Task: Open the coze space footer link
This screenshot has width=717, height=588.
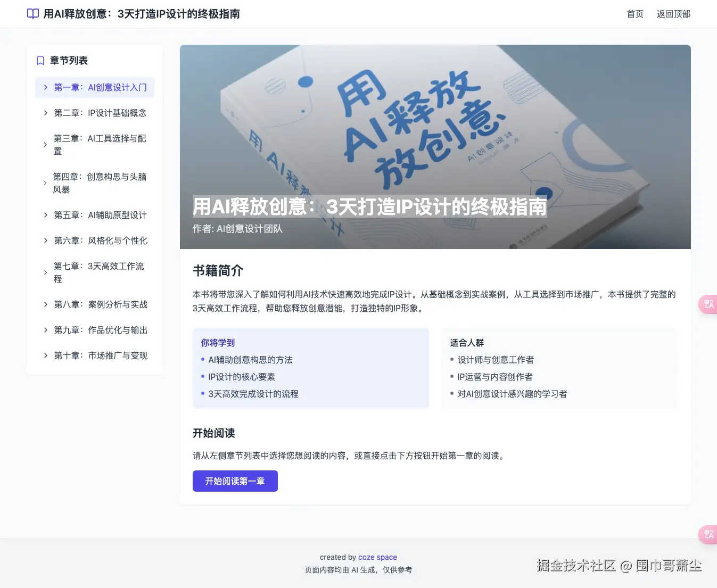Action: [x=377, y=557]
